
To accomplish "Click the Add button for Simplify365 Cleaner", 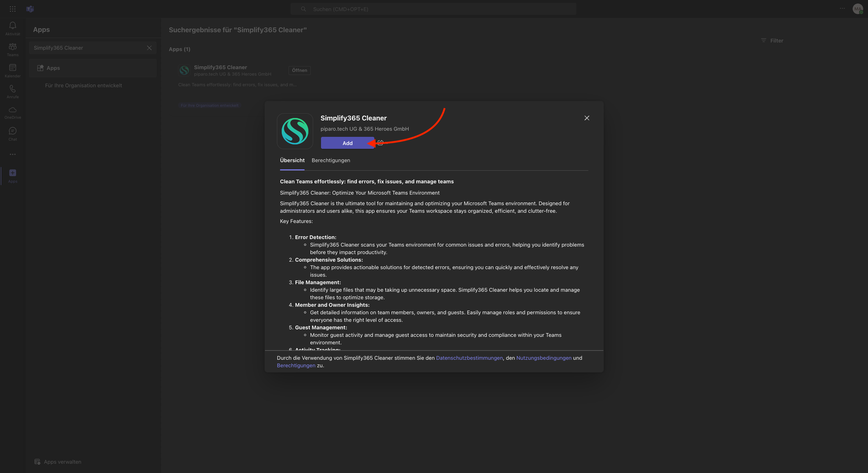I will pos(347,143).
